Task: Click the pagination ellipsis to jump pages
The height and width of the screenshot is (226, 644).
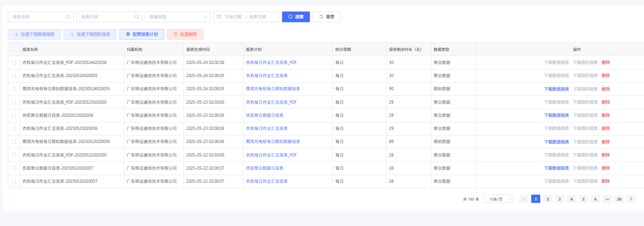Action: point(607,199)
